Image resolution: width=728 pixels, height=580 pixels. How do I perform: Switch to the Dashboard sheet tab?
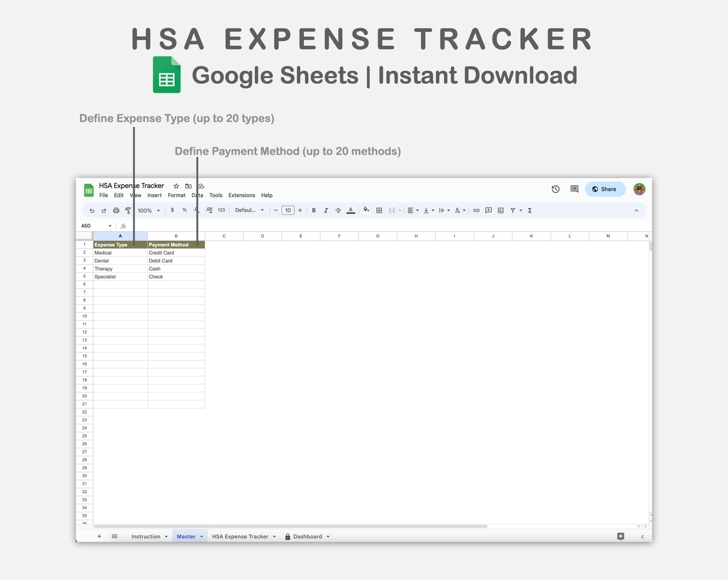pyautogui.click(x=308, y=536)
